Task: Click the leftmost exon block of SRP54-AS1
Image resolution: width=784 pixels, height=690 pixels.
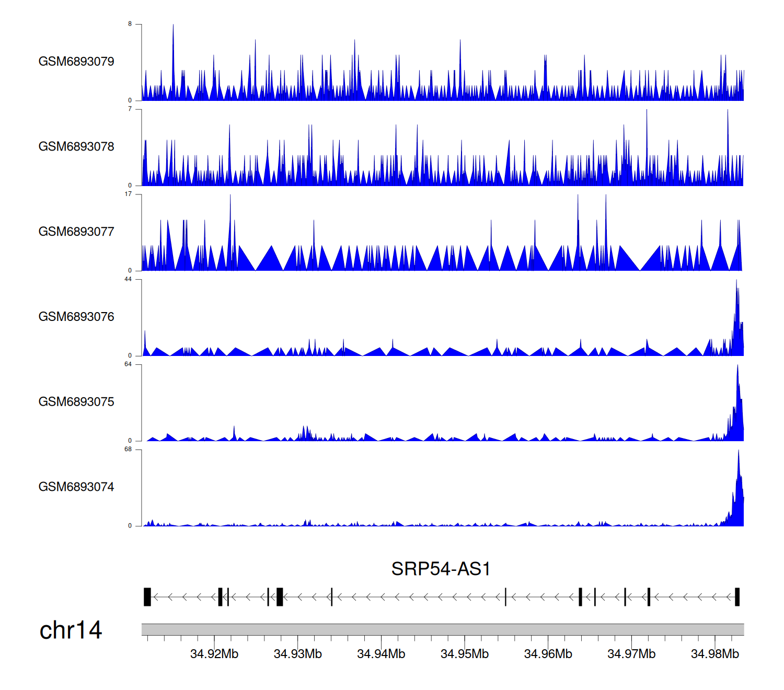Action: coord(147,597)
